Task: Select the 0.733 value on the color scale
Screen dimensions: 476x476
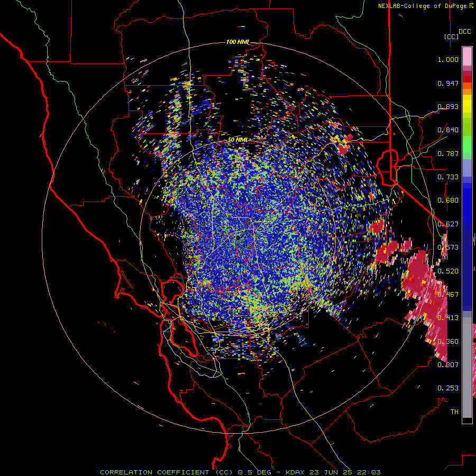Action: point(448,177)
